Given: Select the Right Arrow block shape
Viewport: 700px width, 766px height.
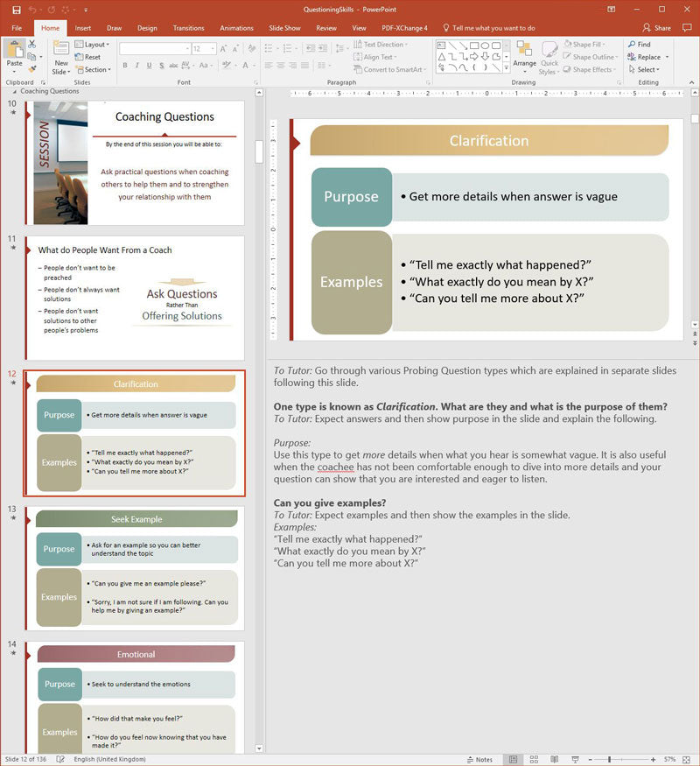Looking at the screenshot, I should 473,57.
